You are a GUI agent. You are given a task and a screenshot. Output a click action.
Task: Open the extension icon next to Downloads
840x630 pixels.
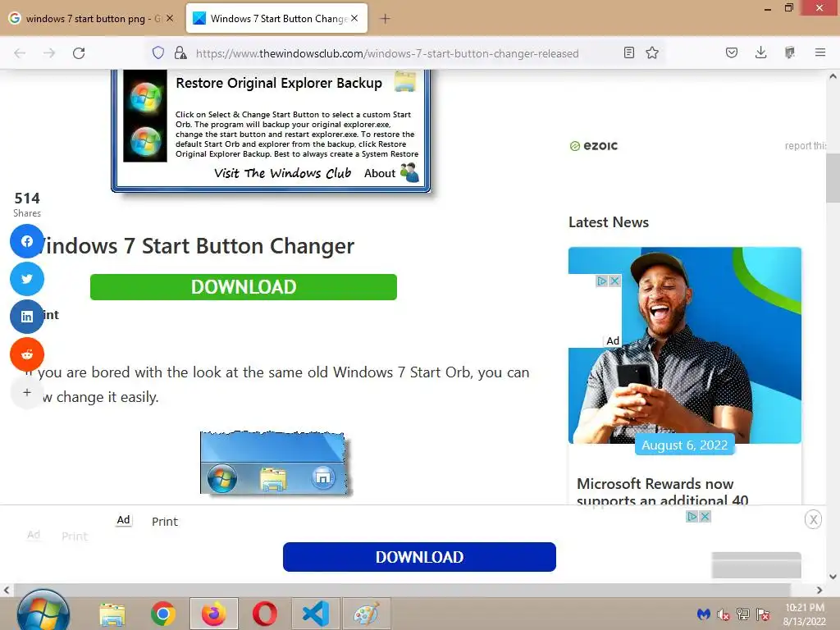(x=790, y=52)
